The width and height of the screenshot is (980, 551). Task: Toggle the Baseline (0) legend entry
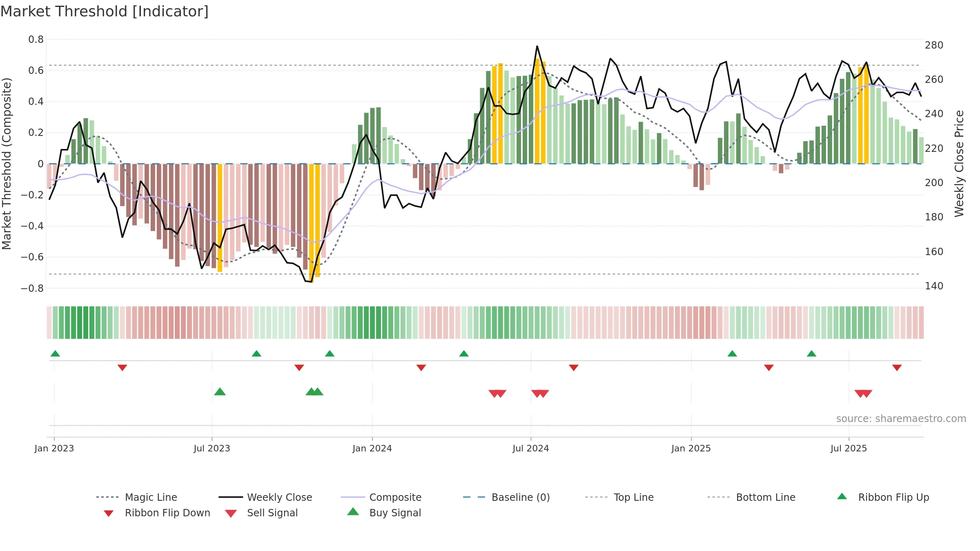tap(506, 497)
